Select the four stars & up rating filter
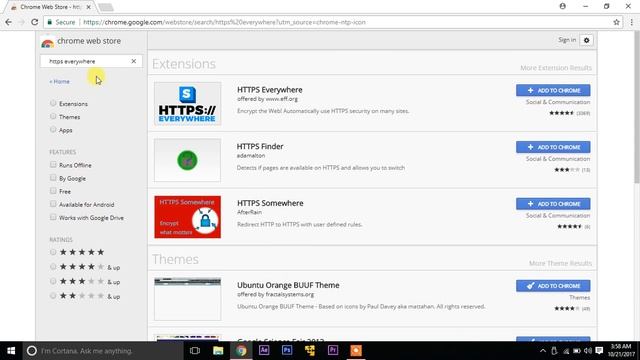 click(x=53, y=267)
